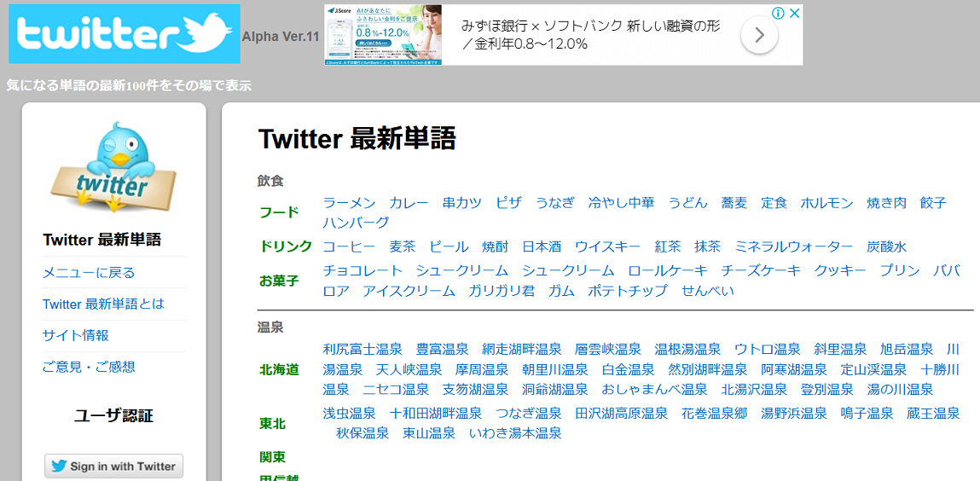Open the ご意見・ご感想 sidebar link
980x481 pixels.
tap(89, 367)
